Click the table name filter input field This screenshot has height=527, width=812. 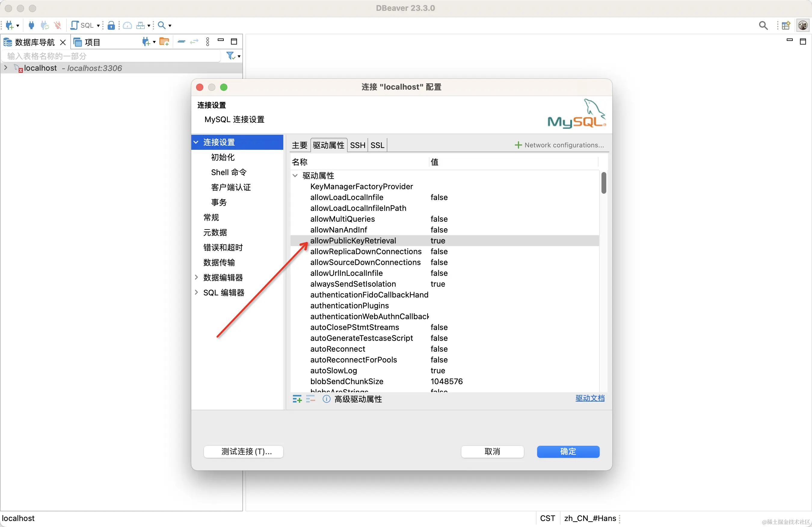(111, 56)
